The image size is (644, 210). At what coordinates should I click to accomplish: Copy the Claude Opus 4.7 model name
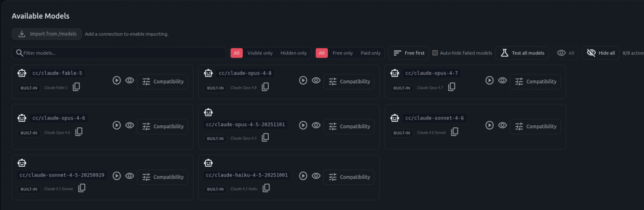452,87
